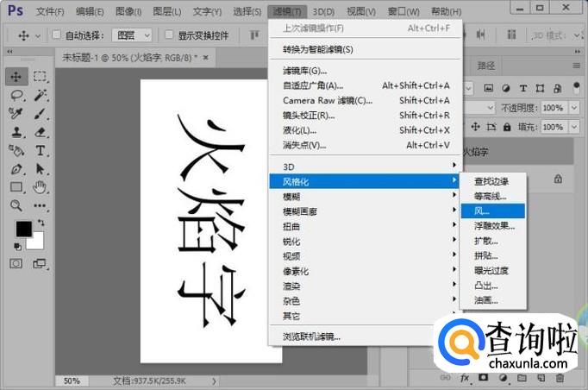Viewport: 588px width, 390px height.
Task: Select the Paint Bucket tool
Action: 16,150
